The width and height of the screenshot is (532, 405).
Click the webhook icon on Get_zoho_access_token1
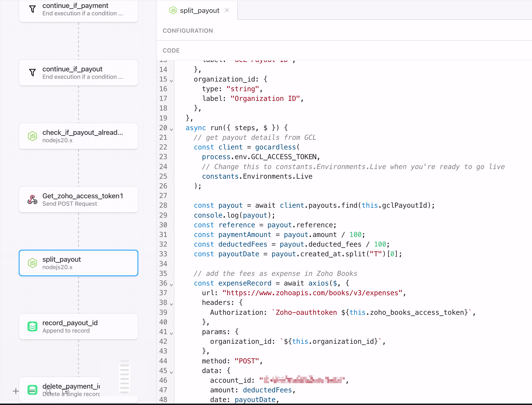click(x=32, y=200)
